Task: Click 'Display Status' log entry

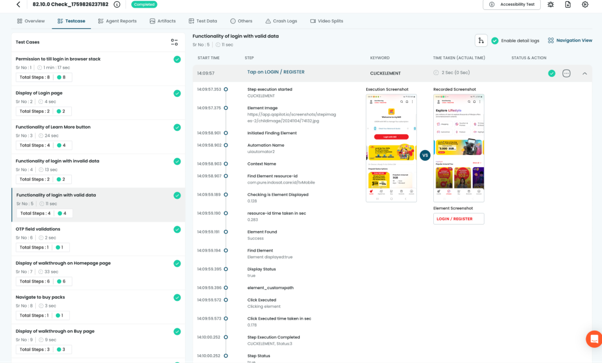Action: tap(261, 269)
